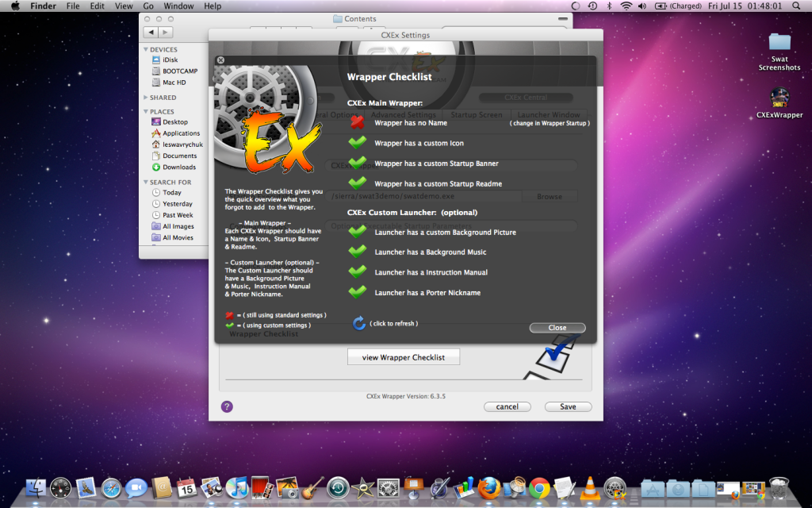Select the CXExWrapper icon on the desktop
This screenshot has width=812, height=508.
(779, 102)
